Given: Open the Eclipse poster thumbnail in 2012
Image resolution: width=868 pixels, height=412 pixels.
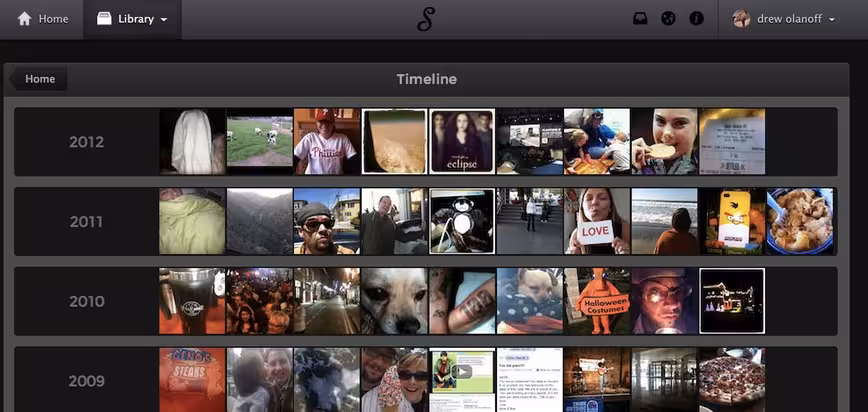Looking at the screenshot, I should click(x=462, y=141).
